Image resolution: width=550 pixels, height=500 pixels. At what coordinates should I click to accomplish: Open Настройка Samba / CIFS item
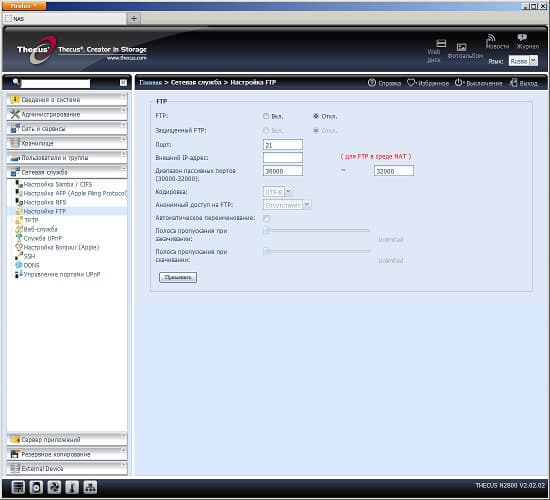tap(58, 184)
